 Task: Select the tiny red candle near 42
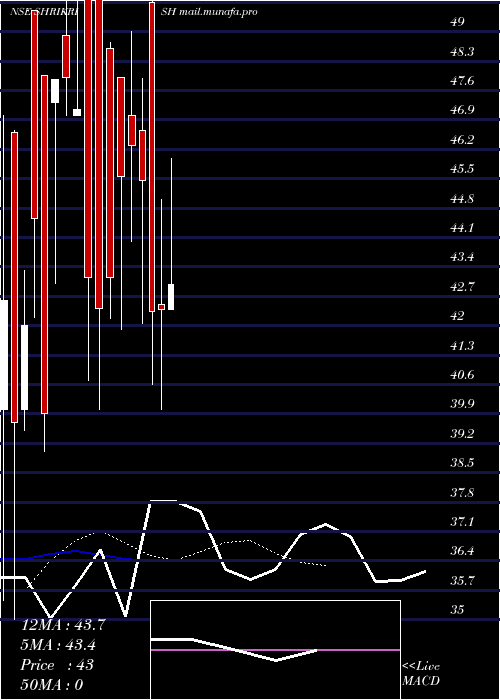tap(161, 307)
